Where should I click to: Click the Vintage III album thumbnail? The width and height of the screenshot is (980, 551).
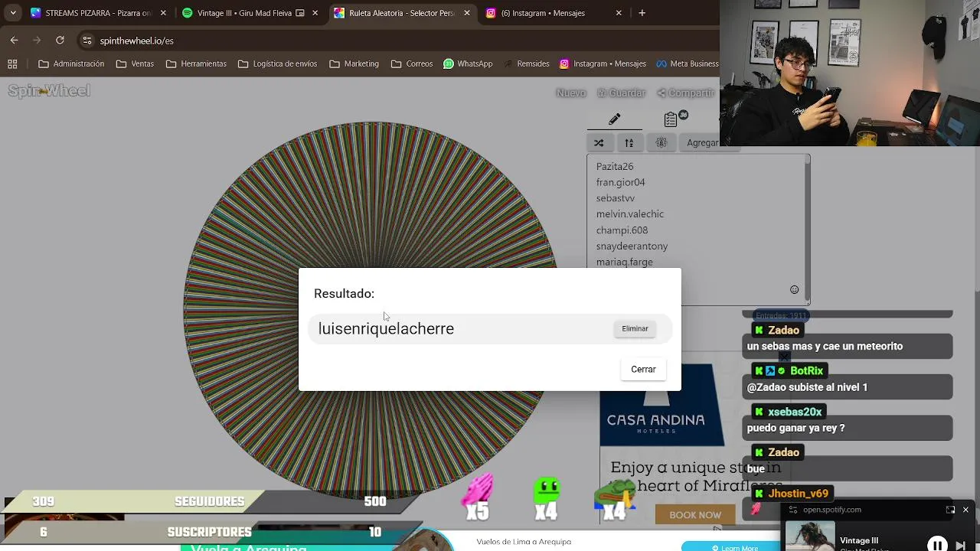pyautogui.click(x=811, y=536)
